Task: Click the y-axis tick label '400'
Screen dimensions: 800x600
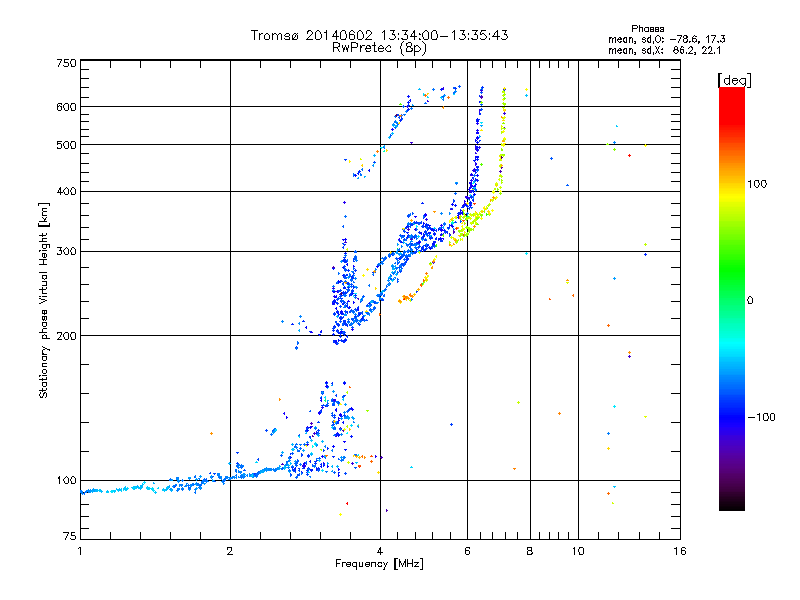Action: pos(66,191)
